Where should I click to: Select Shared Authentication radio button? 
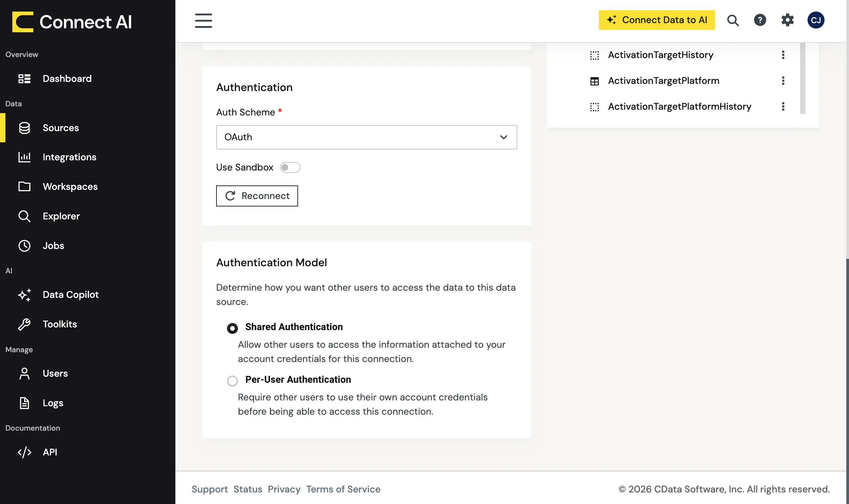tap(232, 328)
